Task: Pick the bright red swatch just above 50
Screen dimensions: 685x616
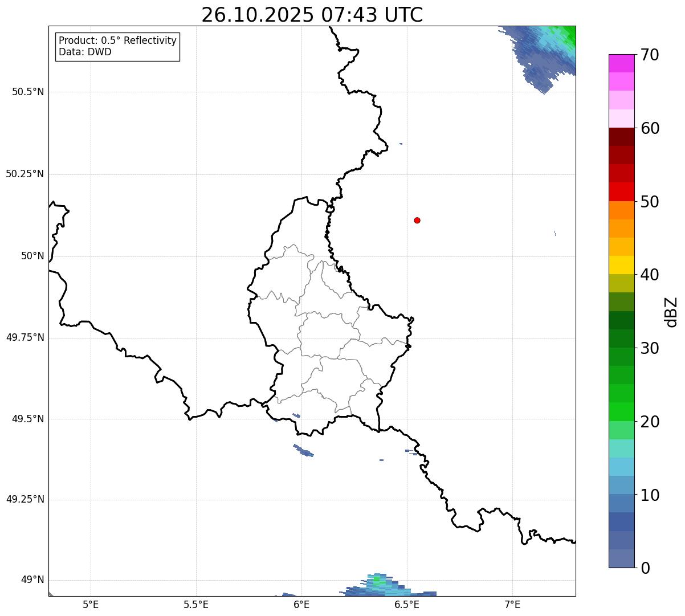Action: [621, 191]
